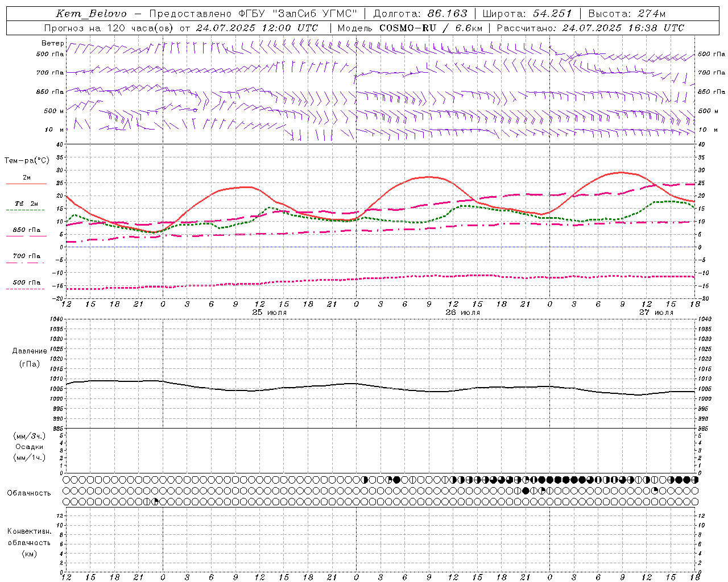Click the (мм/3ч.) precipitation unit label

29,436
